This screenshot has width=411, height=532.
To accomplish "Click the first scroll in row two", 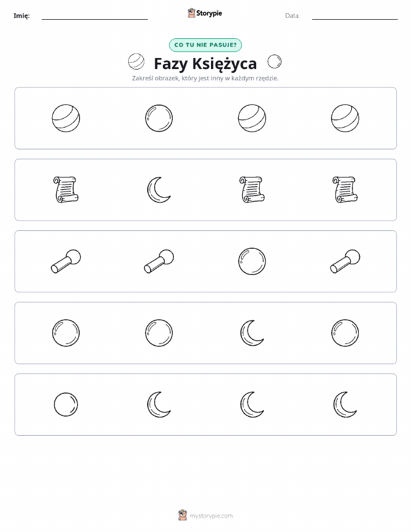I will [x=66, y=190].
